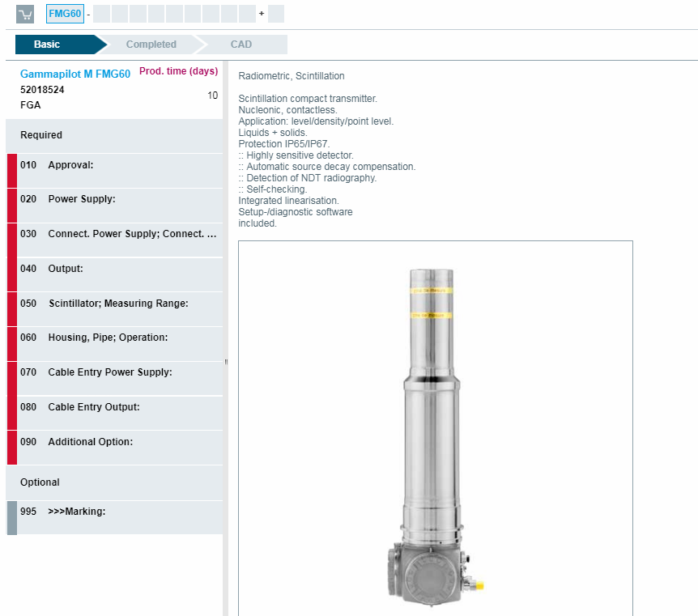Viewport: 698px width, 616px height.
Task: Expand option 060 Housing, Pipe; Operation
Action: tap(115, 343)
